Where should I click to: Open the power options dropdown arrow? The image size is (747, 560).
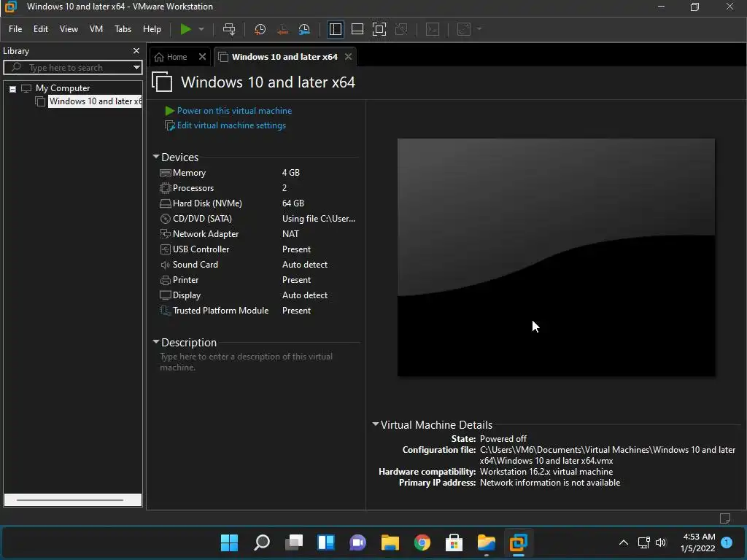click(x=201, y=29)
